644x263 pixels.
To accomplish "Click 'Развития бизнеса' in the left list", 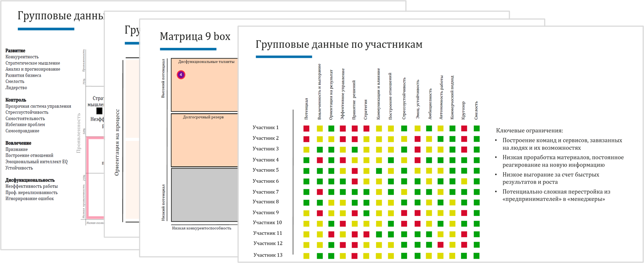I will pyautogui.click(x=23, y=75).
